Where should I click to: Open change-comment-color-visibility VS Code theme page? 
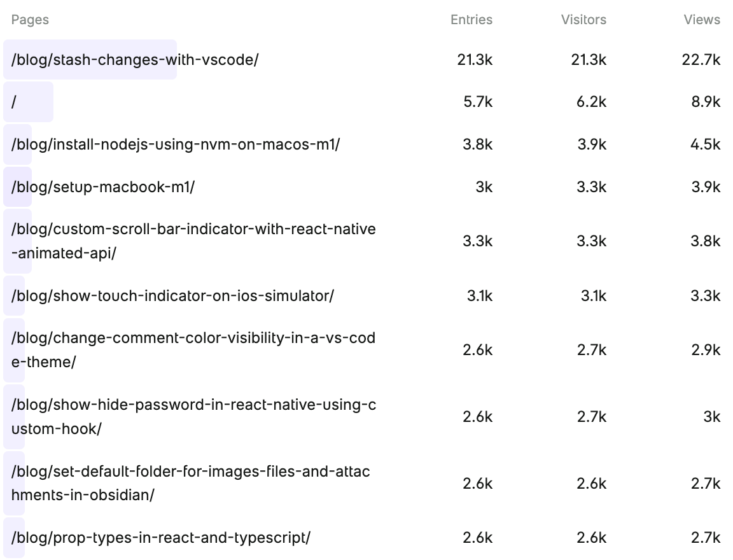[193, 349]
